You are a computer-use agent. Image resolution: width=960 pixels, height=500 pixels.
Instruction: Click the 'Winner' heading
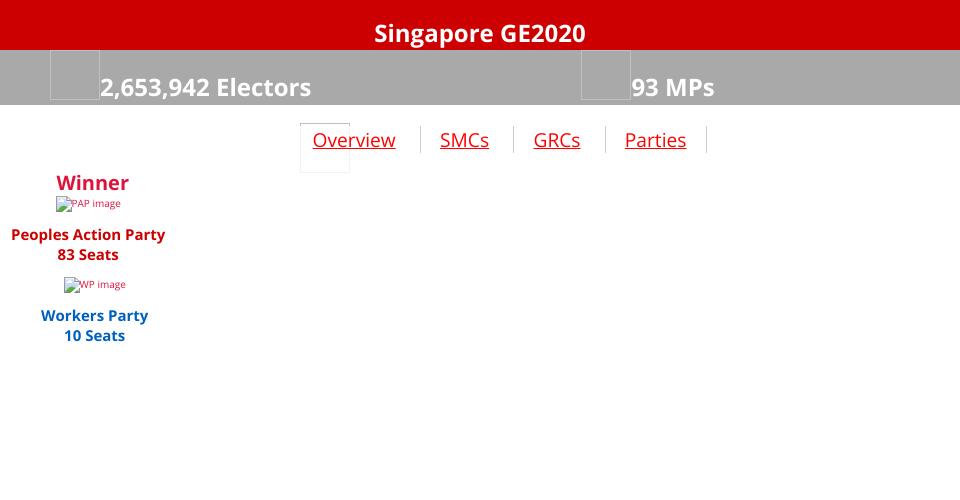92,183
